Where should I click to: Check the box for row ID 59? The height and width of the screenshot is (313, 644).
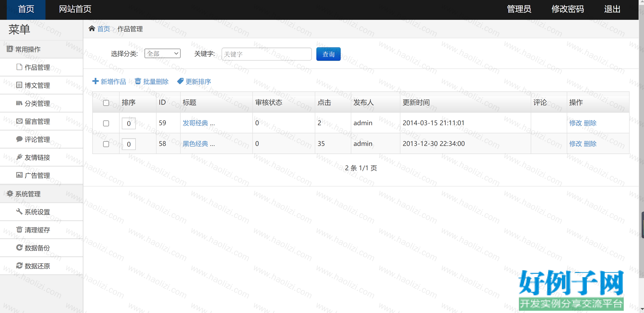point(106,123)
